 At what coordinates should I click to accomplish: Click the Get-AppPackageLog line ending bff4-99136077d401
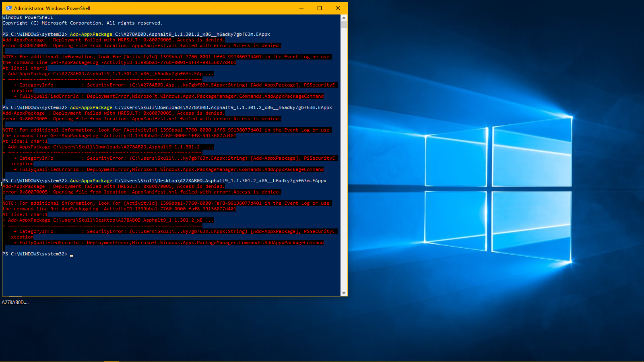tap(120, 62)
